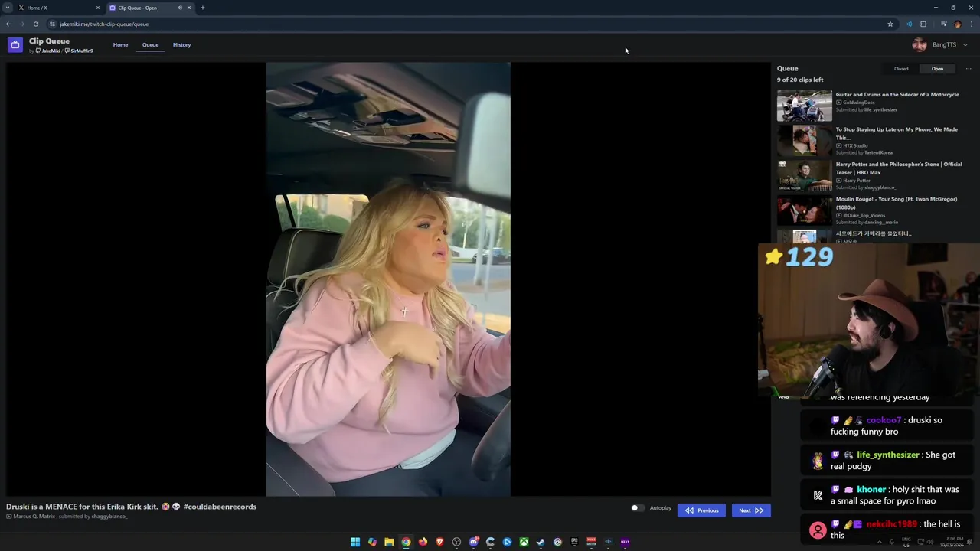Set the queue to Open
The width and height of the screenshot is (980, 551).
pyautogui.click(x=937, y=69)
